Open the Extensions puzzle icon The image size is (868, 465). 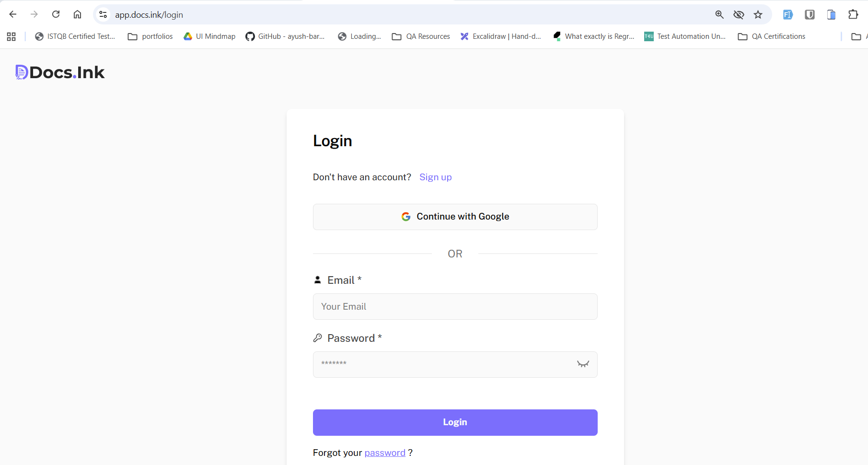[853, 14]
